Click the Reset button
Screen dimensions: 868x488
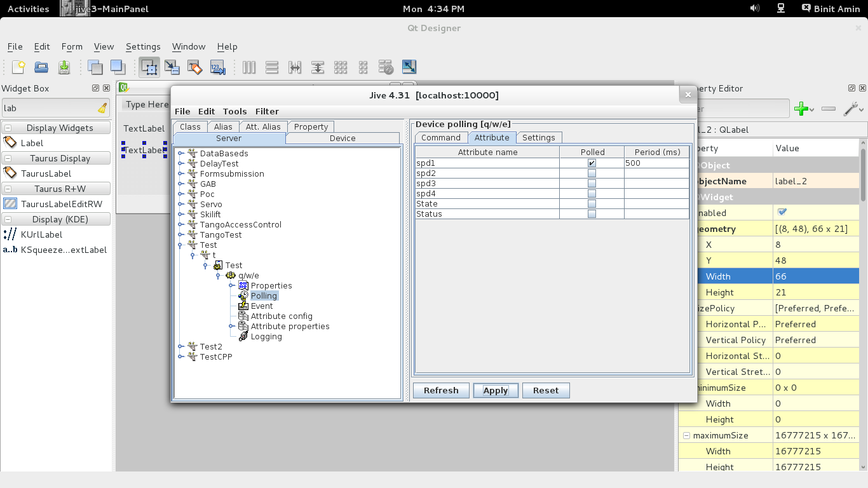click(x=546, y=390)
